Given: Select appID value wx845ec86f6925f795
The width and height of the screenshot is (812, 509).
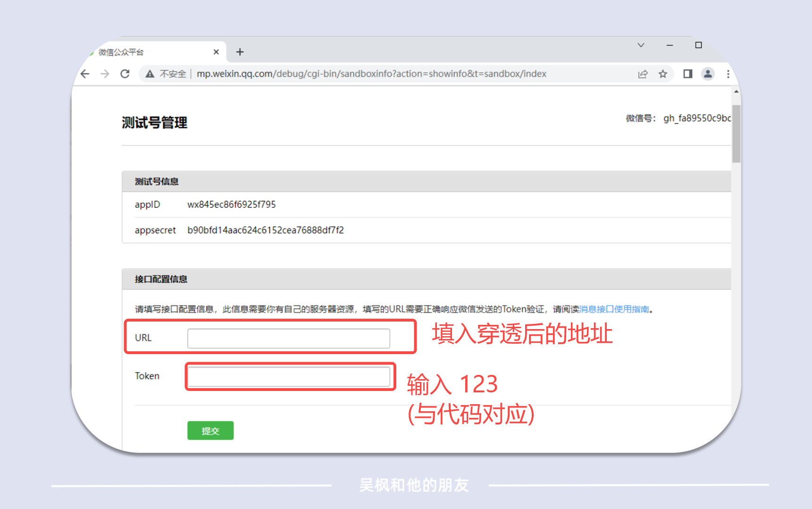Looking at the screenshot, I should point(232,204).
